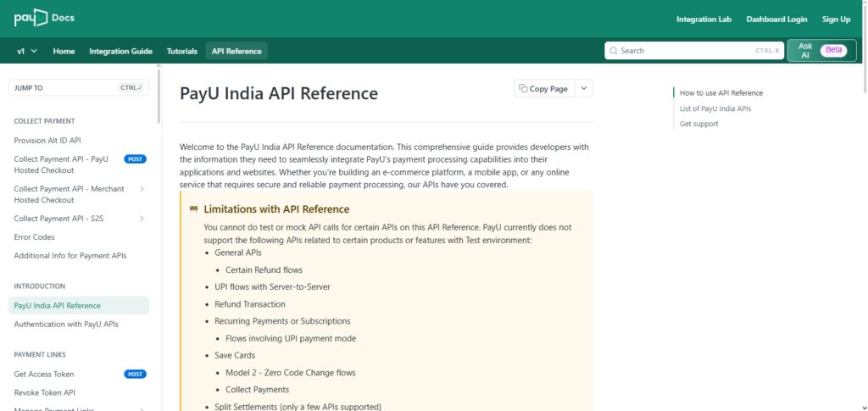Click Flows involving UPI payment mode bullet
868x411 pixels.
[x=291, y=338]
